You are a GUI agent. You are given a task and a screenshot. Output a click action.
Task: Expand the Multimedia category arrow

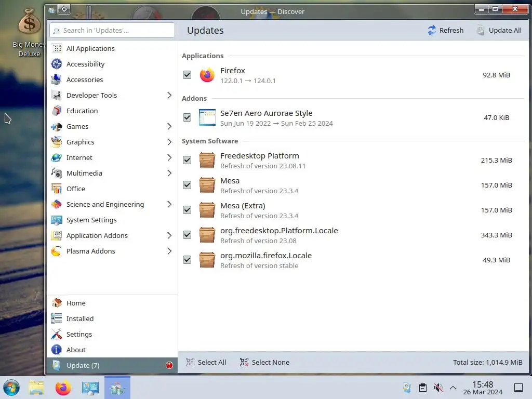169,174
